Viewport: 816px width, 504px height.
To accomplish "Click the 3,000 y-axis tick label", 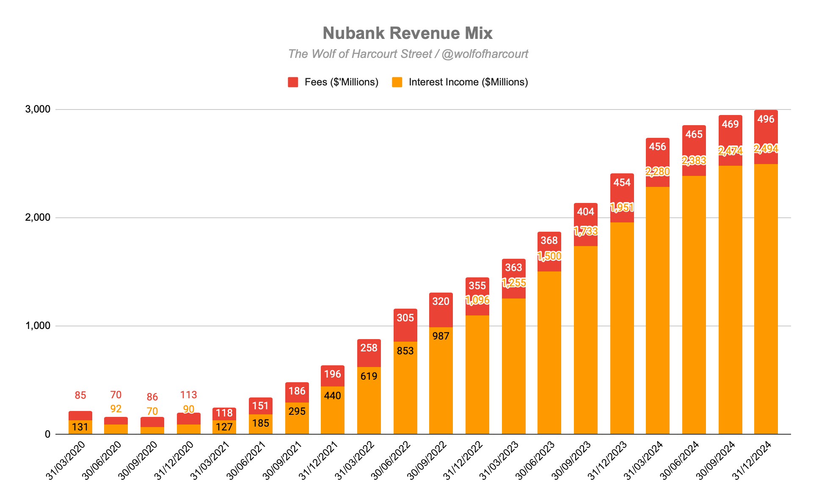I will click(38, 109).
